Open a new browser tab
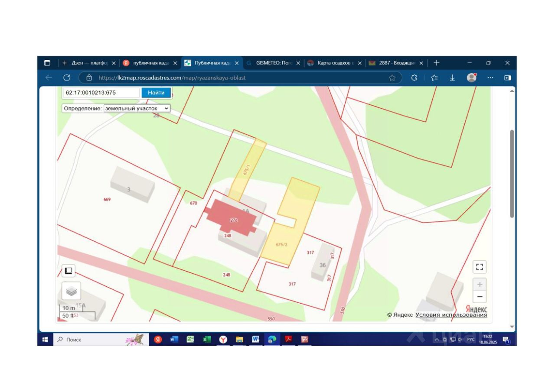The width and height of the screenshot is (555, 392). [436, 63]
